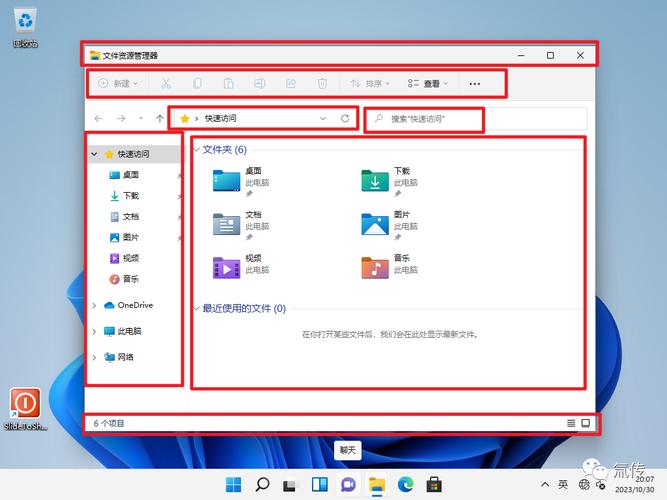Click the Rename icon in toolbar
Image resolution: width=667 pixels, height=500 pixels.
(x=259, y=83)
